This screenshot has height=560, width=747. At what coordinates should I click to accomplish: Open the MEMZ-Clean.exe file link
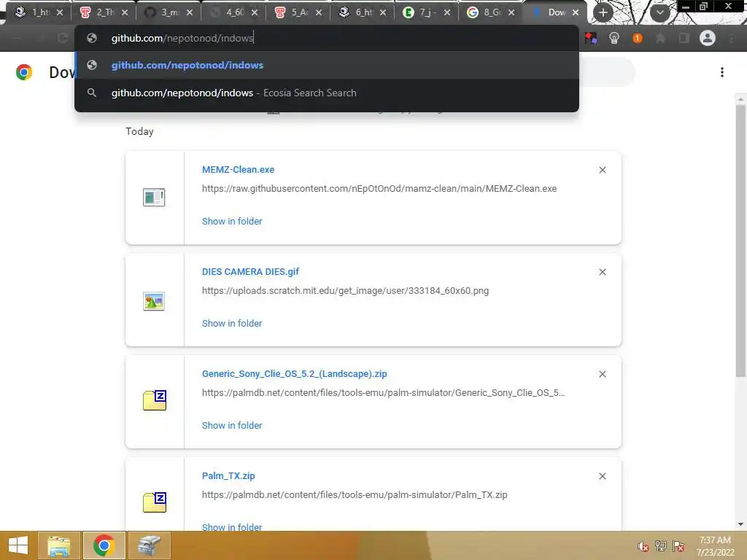click(239, 169)
